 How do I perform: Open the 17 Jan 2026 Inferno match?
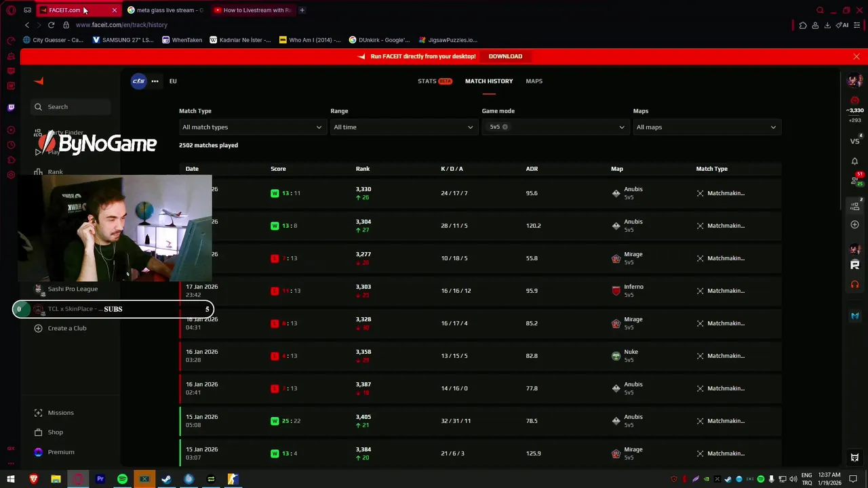pos(480,291)
